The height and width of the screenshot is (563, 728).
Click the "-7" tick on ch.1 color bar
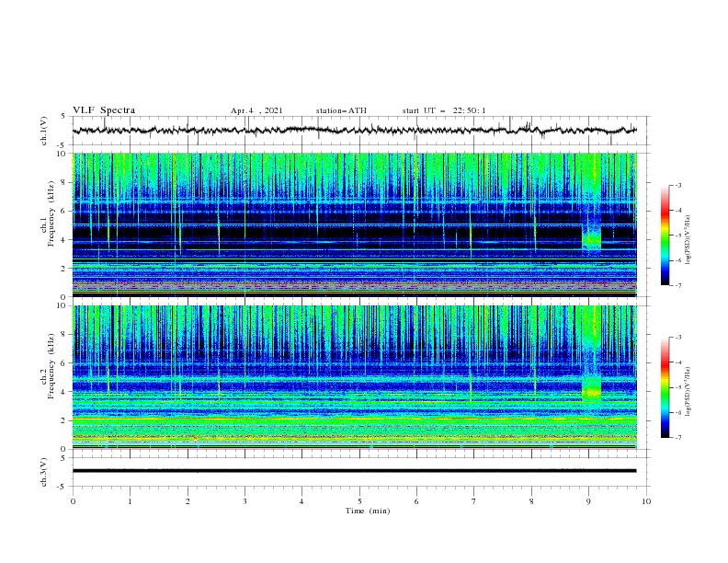click(678, 285)
